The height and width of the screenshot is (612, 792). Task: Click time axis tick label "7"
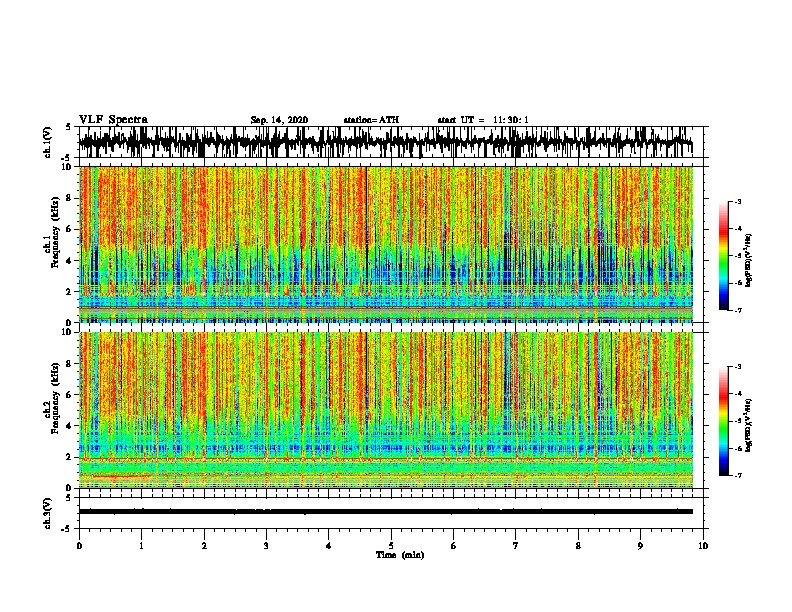tap(516, 546)
